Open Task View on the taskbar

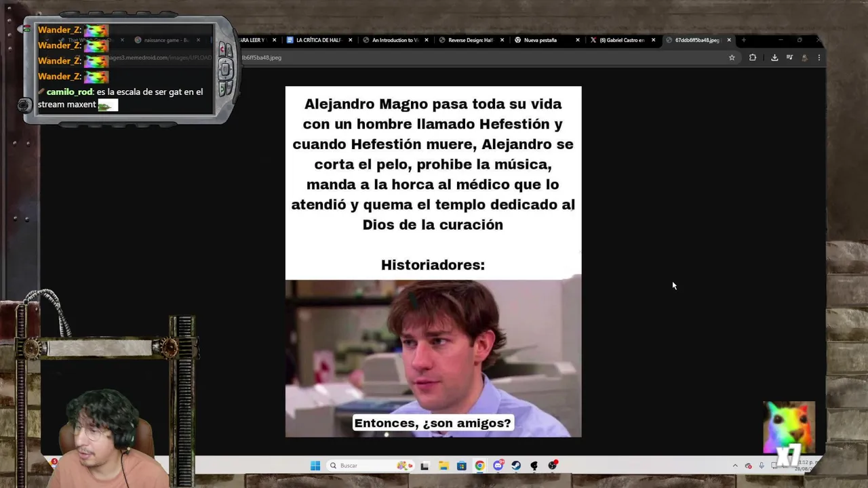(425, 466)
